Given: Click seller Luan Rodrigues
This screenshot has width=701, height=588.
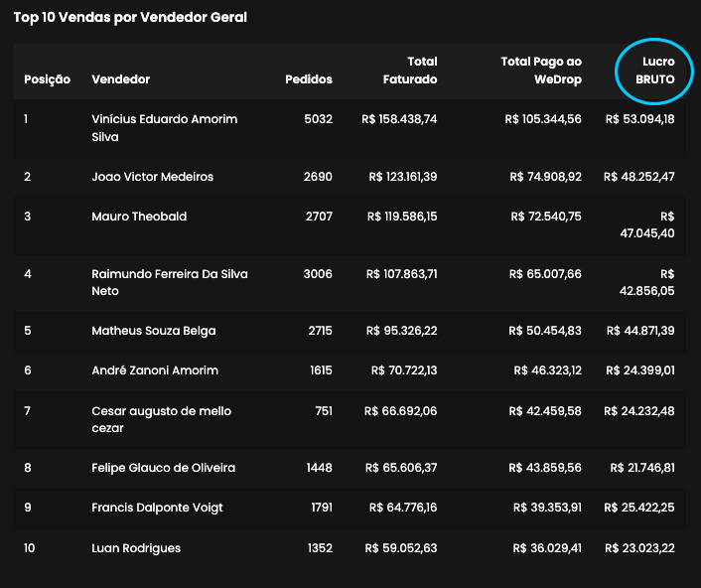Looking at the screenshot, I should pos(136,547).
